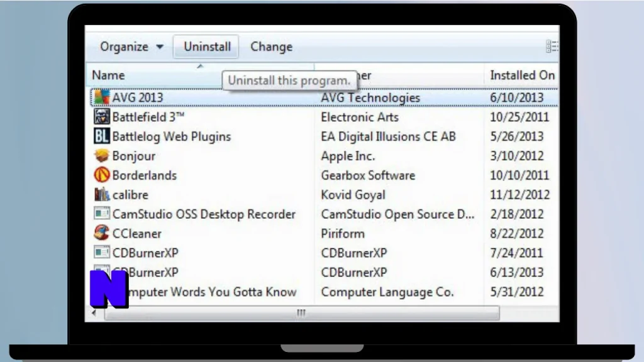Click the CDBurnerXP icon dated 7/24/2011
This screenshot has height=362, width=644.
(101, 253)
